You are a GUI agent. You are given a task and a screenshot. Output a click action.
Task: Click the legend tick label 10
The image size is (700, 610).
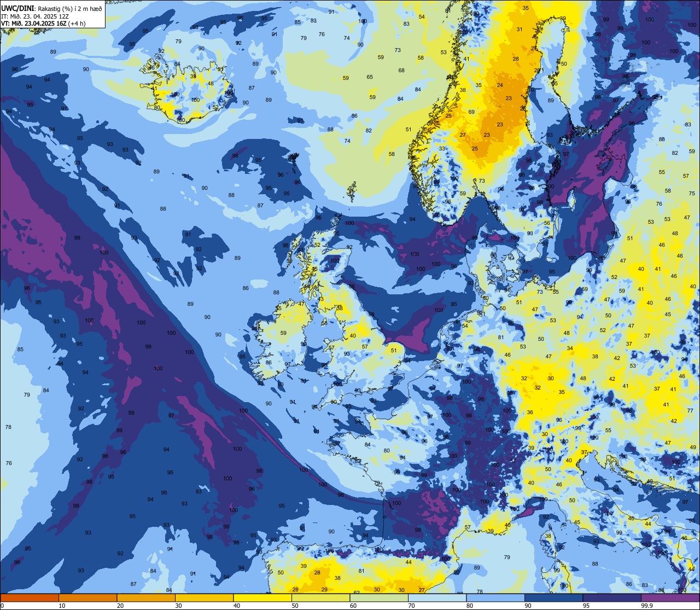tap(62, 606)
